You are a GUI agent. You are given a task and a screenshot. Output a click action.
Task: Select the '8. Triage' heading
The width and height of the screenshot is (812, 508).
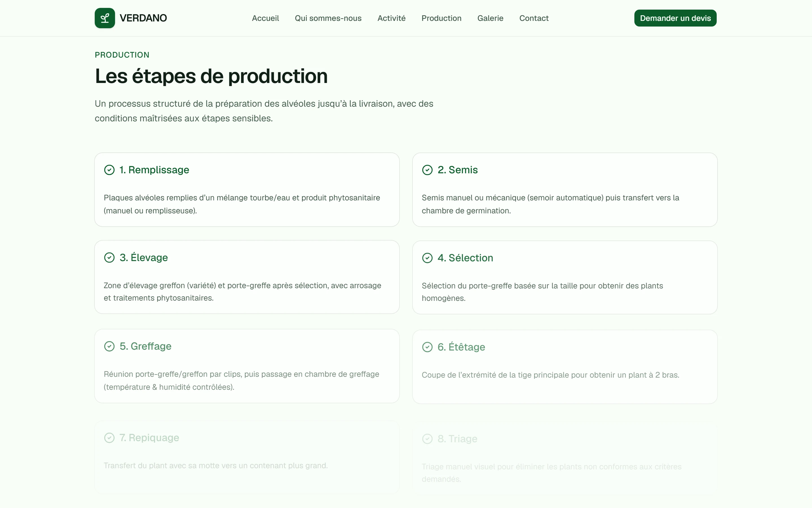coord(457,439)
